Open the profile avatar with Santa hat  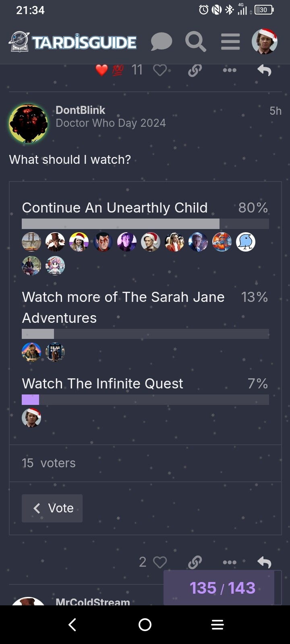tap(265, 41)
